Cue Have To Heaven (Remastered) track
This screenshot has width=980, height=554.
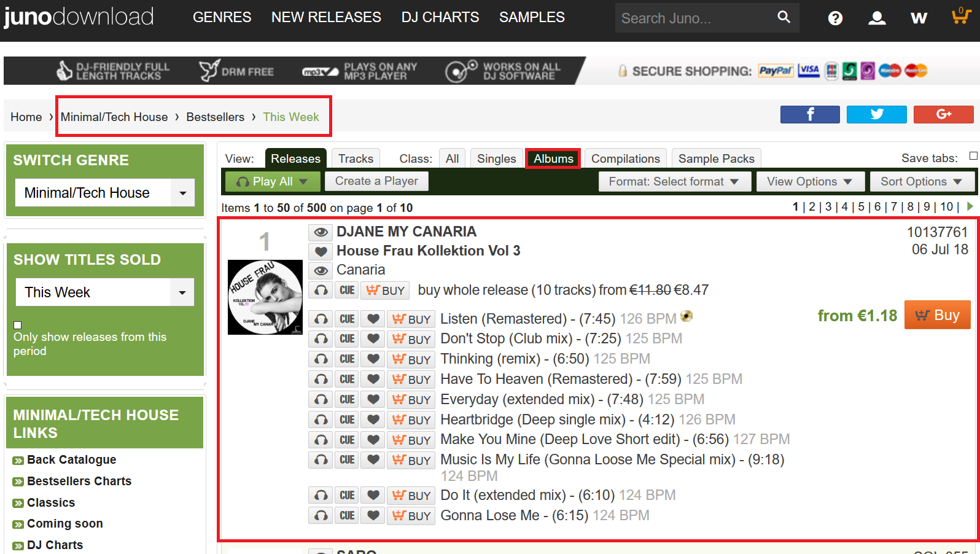tap(347, 379)
